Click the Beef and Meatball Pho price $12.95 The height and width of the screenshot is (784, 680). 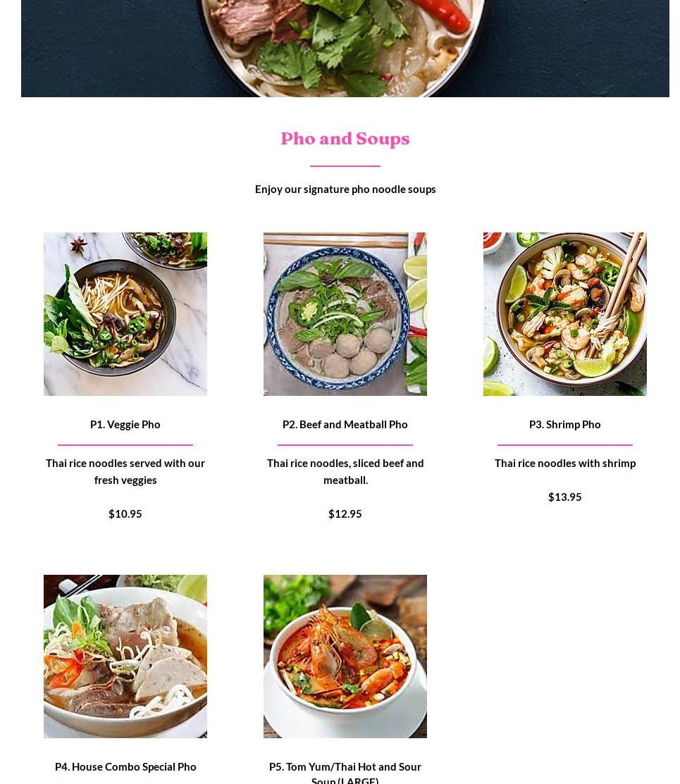[345, 514]
